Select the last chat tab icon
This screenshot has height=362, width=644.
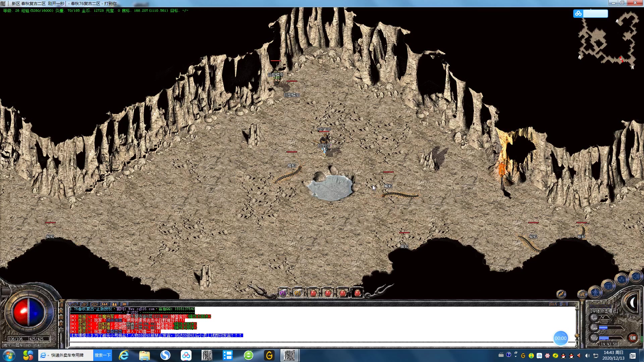124,304
